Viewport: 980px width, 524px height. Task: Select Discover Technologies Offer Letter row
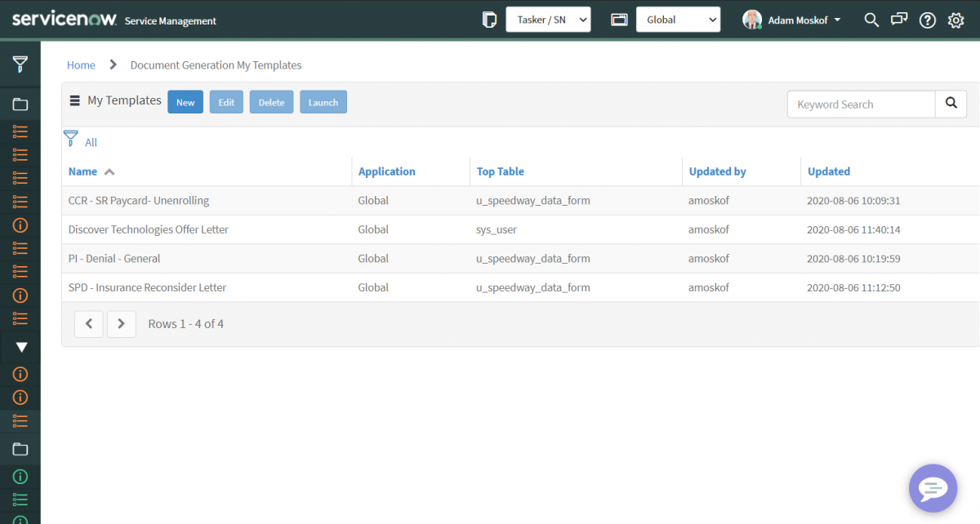click(520, 229)
